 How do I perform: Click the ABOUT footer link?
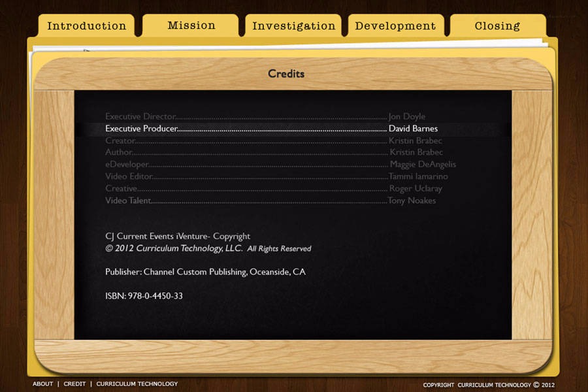[43, 384]
